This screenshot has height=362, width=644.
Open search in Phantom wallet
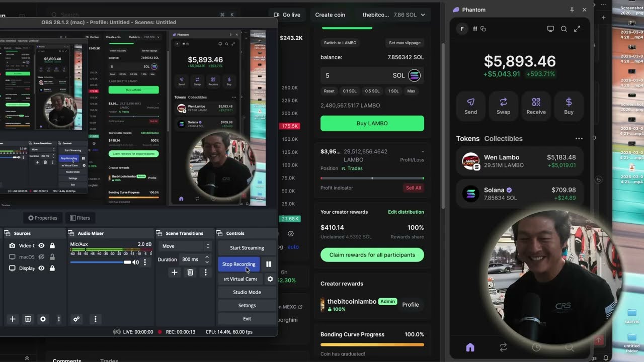[564, 29]
